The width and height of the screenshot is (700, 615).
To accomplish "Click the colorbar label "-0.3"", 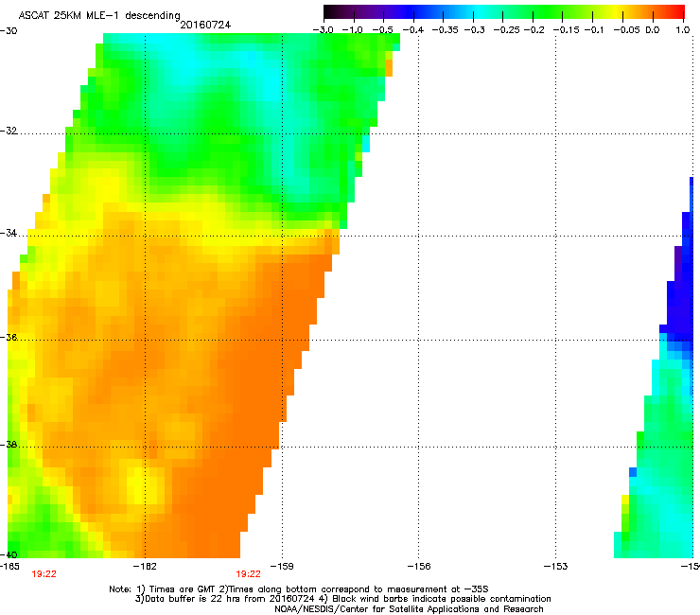I will pyautogui.click(x=475, y=30).
